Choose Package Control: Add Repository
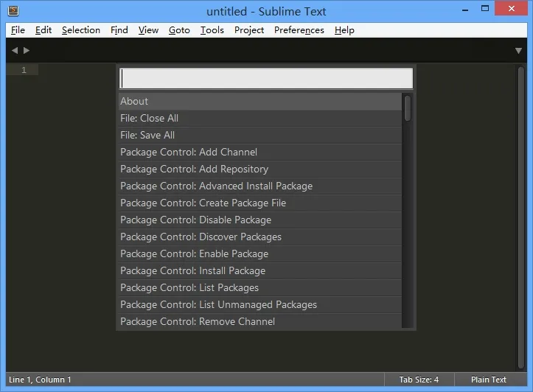Image resolution: width=533 pixels, height=392 pixels. click(260, 169)
